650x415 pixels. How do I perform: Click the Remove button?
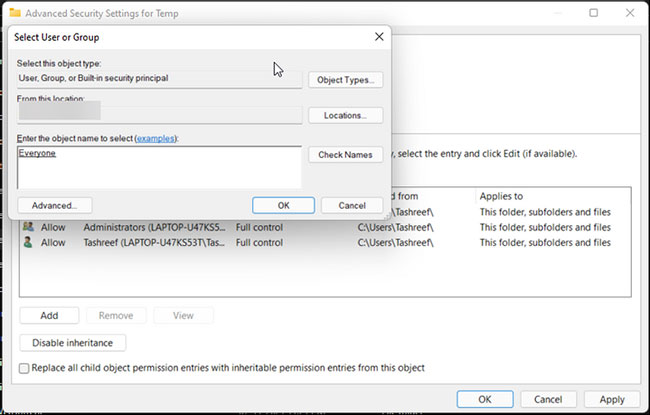click(116, 315)
